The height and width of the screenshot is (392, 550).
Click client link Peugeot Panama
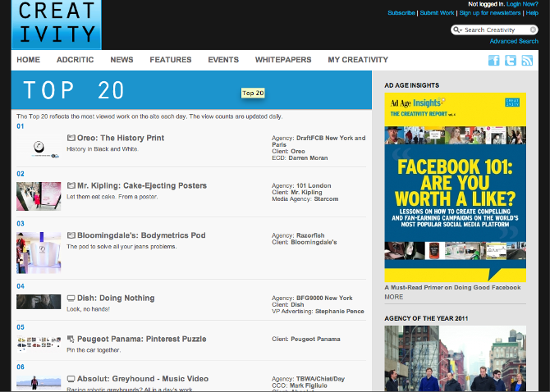click(315, 339)
